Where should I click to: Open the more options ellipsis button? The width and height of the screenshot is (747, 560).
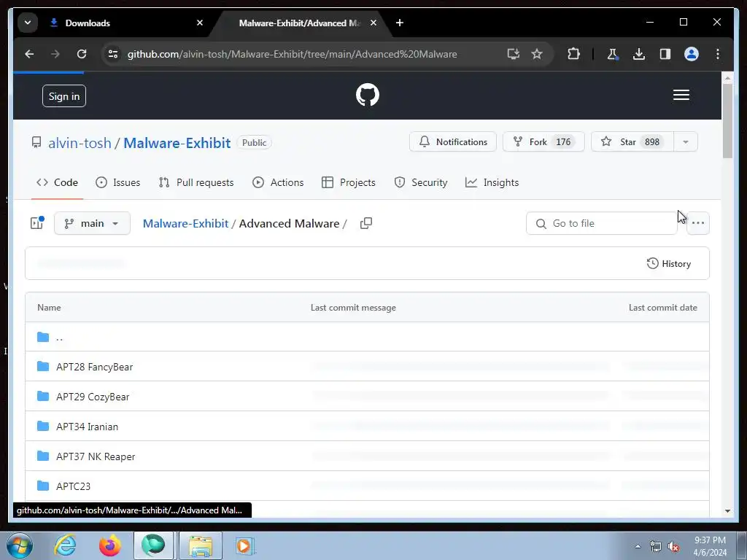tap(698, 223)
